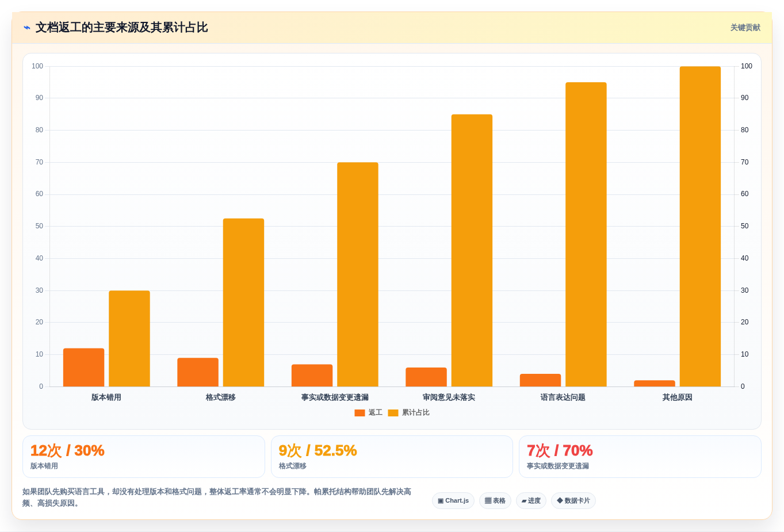This screenshot has width=784, height=532.
Task: Click the 格式漂移 返工 bar
Action: click(198, 372)
